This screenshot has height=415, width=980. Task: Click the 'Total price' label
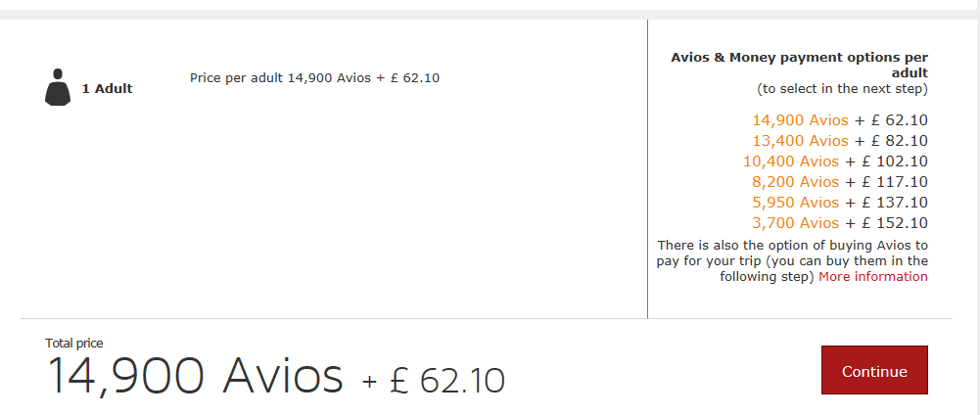pos(74,343)
